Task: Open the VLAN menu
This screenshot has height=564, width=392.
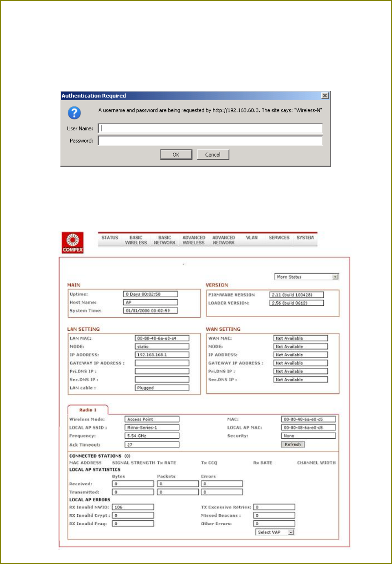Action: 252,238
